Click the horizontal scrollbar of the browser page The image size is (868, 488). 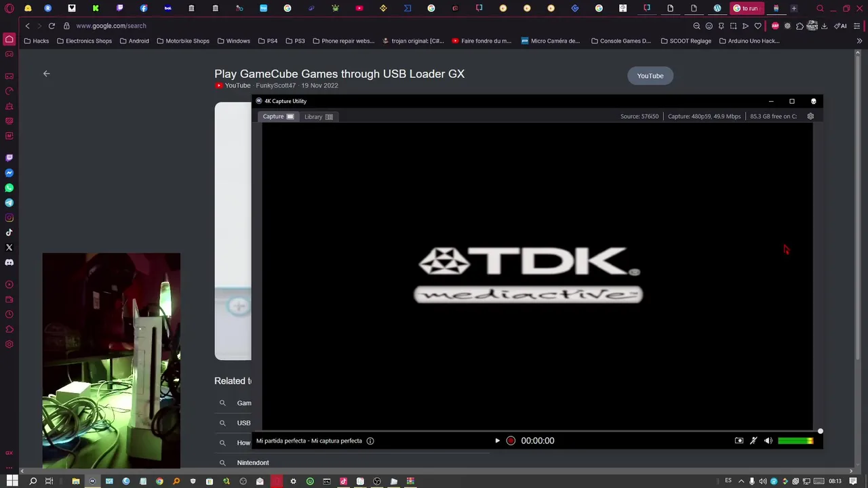437,471
